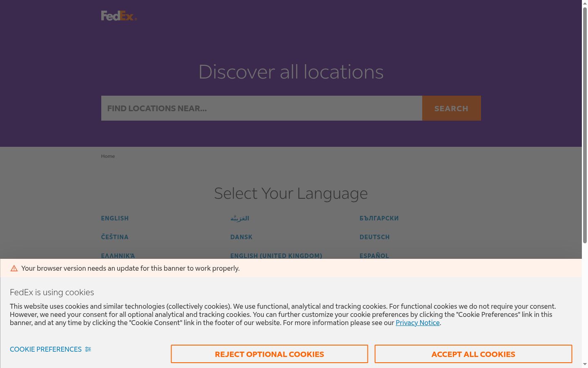
Task: Click the page vertical scrollbar thumb
Action: (585, 126)
